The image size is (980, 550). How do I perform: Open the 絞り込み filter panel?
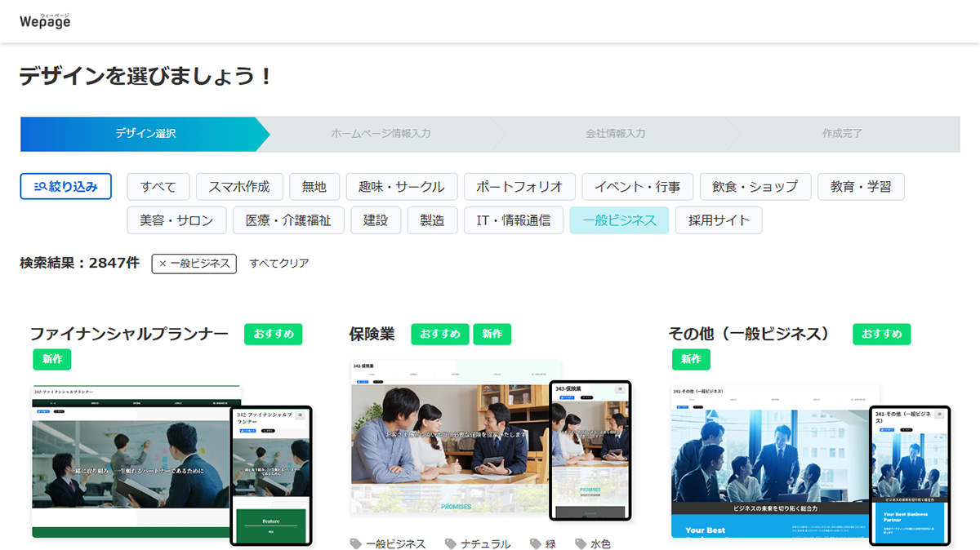click(65, 186)
